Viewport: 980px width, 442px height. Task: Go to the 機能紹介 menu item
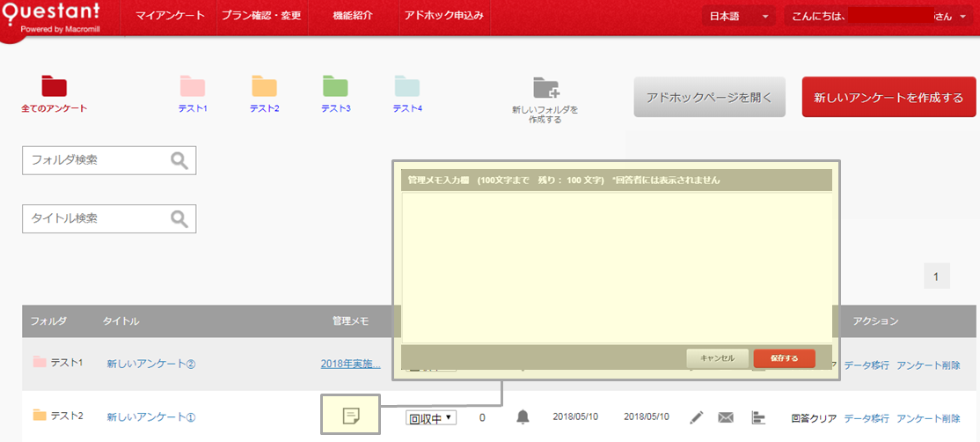coord(352,17)
